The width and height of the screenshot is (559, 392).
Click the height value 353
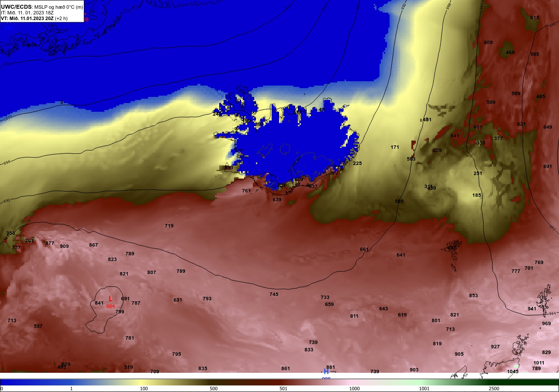10,233
